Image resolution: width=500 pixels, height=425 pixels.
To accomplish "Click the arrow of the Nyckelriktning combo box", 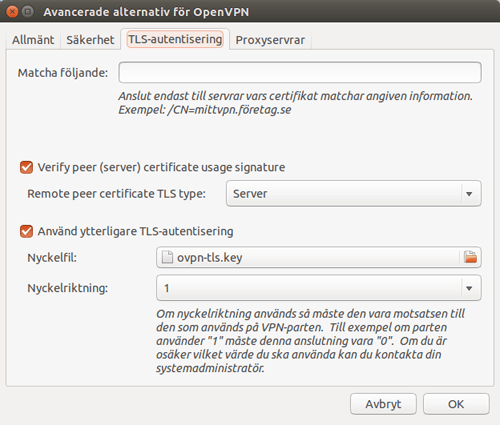I will [x=469, y=288].
